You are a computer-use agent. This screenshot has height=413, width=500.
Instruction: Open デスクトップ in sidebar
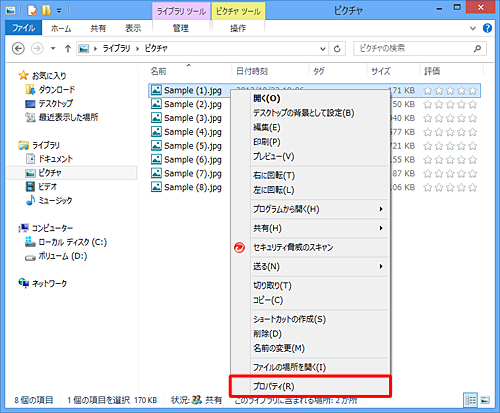click(x=49, y=103)
